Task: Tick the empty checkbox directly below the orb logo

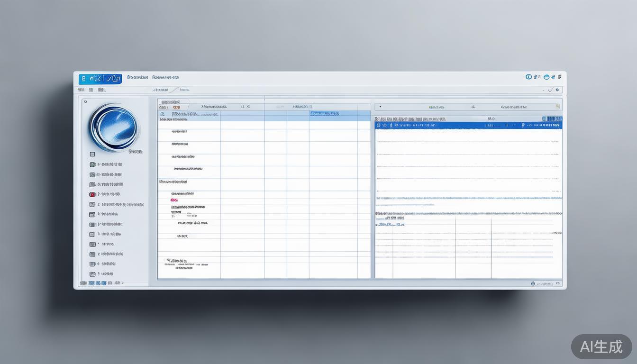Action: tap(92, 154)
